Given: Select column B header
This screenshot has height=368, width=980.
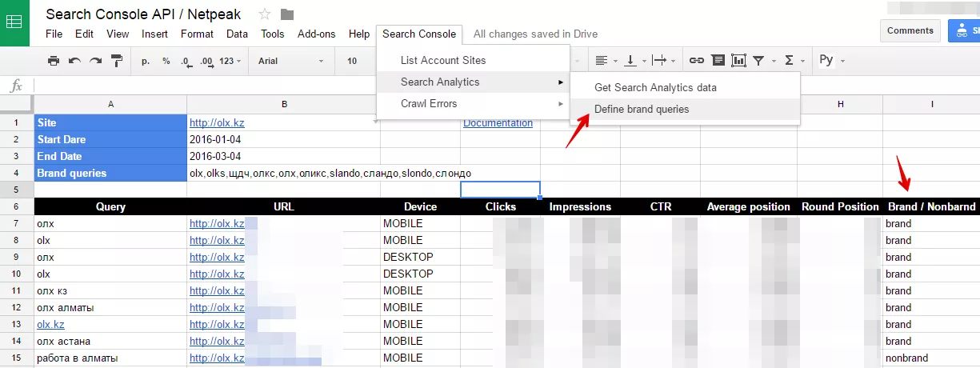Looking at the screenshot, I should coord(283,104).
